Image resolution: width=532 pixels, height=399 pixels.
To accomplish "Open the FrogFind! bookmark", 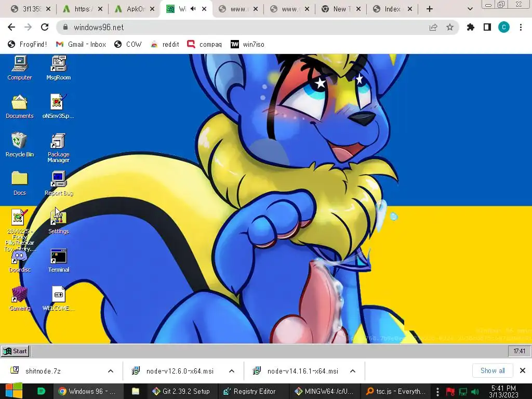I will pyautogui.click(x=28, y=44).
